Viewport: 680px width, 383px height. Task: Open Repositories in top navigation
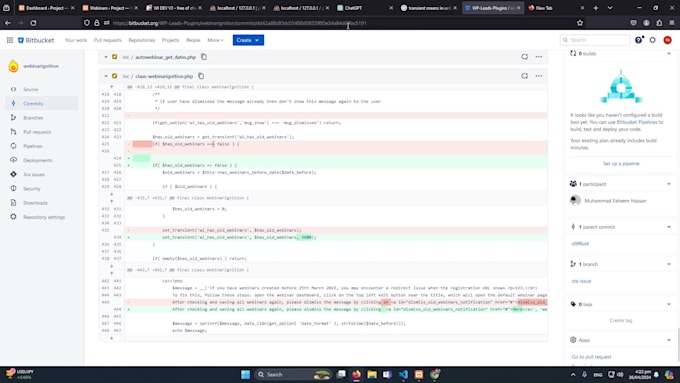(x=141, y=40)
